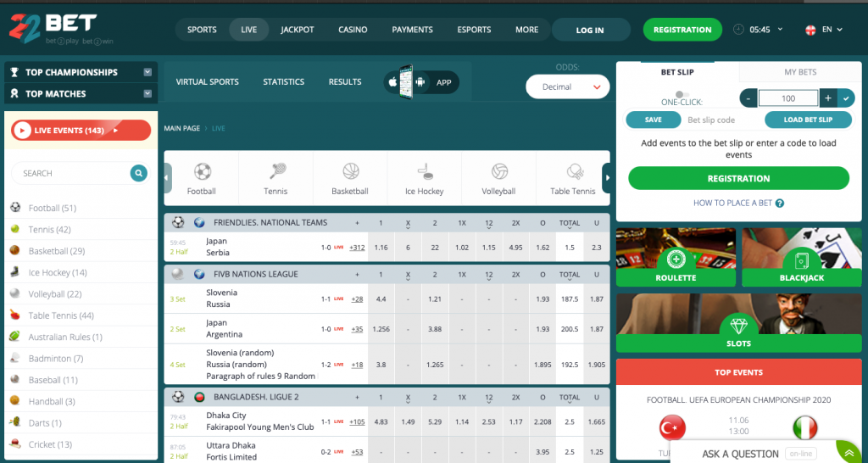The width and height of the screenshot is (868, 463).
Task: Expand chat with the green arrows icon
Action: click(848, 453)
